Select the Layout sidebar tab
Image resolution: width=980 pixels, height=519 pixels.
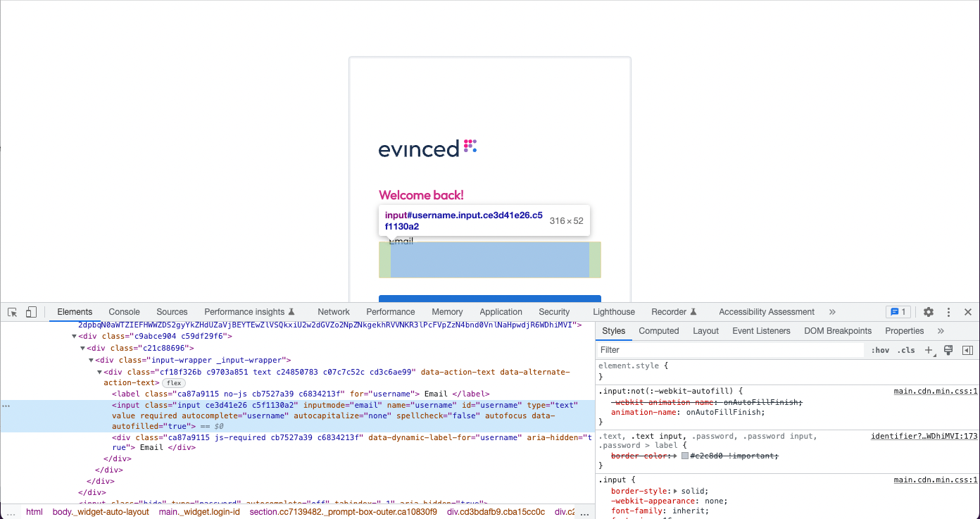[x=705, y=331]
